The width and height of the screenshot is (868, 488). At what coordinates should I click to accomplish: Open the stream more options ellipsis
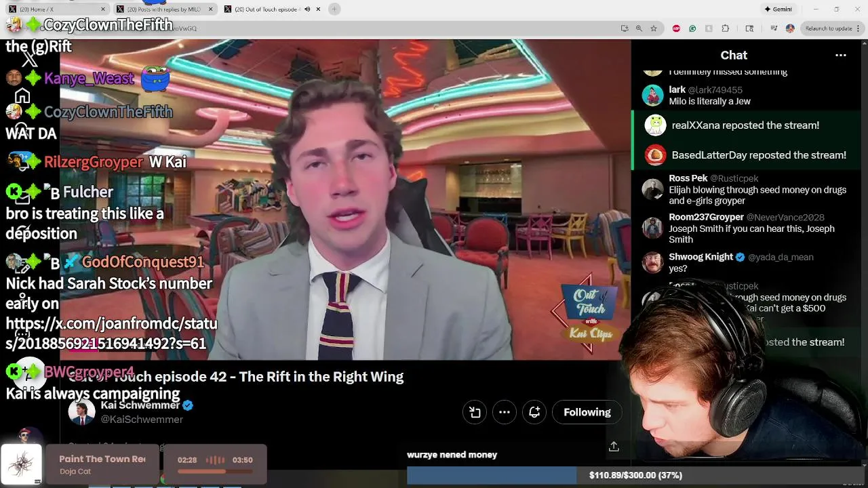(x=505, y=412)
